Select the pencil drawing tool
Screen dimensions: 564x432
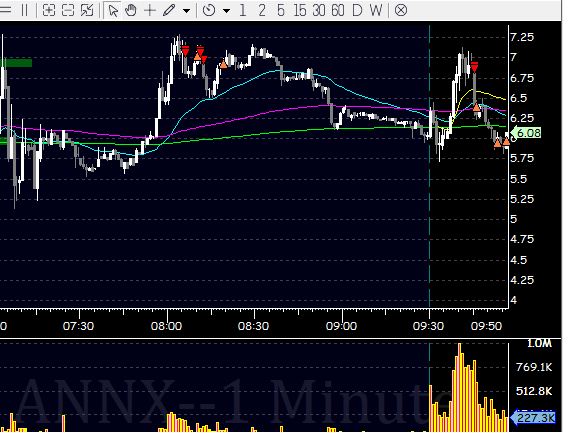[x=169, y=10]
